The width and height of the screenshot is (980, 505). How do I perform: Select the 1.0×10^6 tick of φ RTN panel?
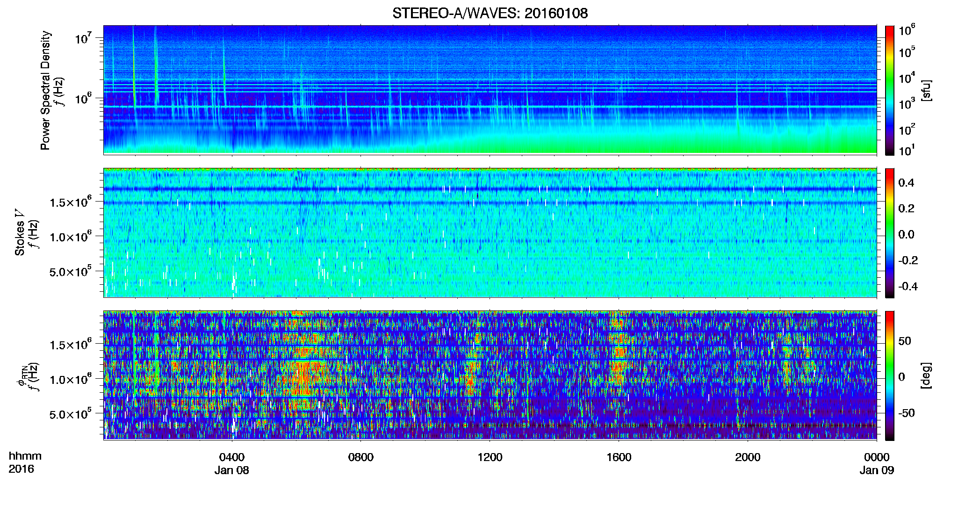click(71, 379)
